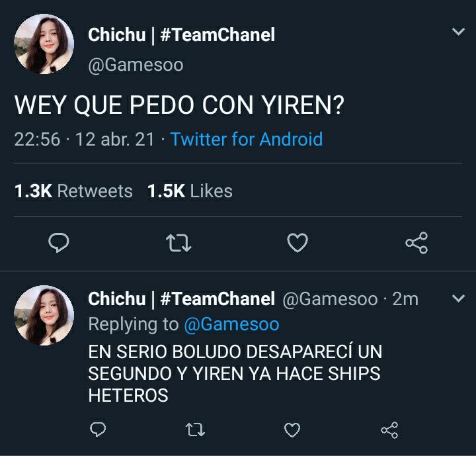Open profile picture on the reply tweet
Screen dimensions: 476x456
click(x=44, y=315)
